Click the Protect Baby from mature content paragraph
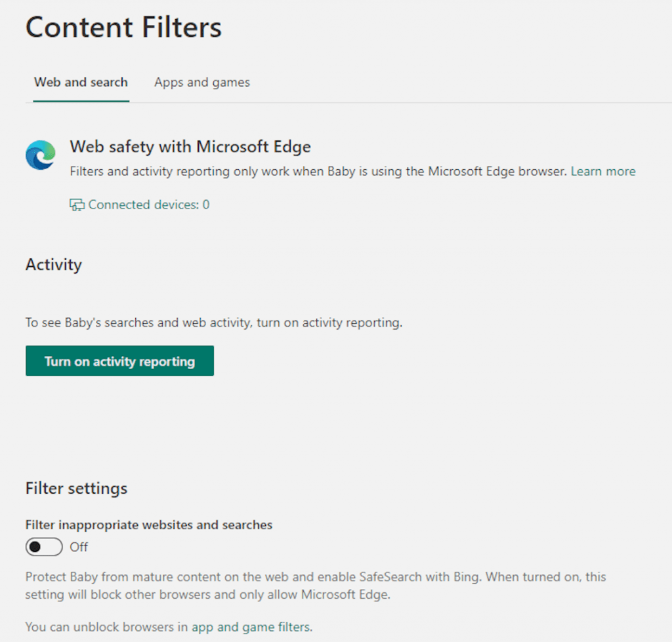The image size is (672, 642). point(197,578)
